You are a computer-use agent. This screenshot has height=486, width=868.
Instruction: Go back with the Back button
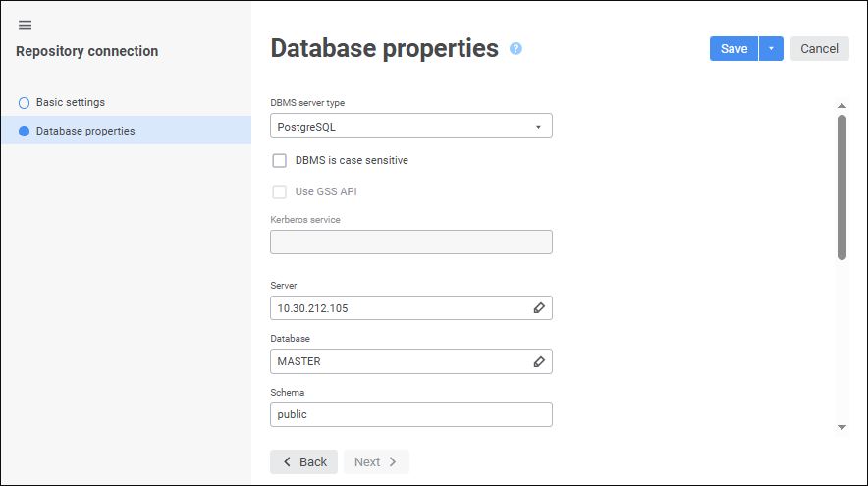(303, 461)
